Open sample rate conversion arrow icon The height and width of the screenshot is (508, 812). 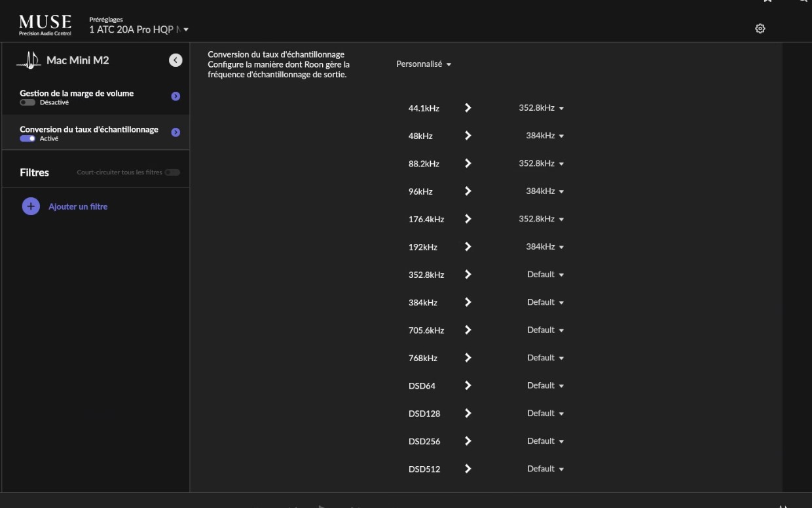(x=175, y=132)
